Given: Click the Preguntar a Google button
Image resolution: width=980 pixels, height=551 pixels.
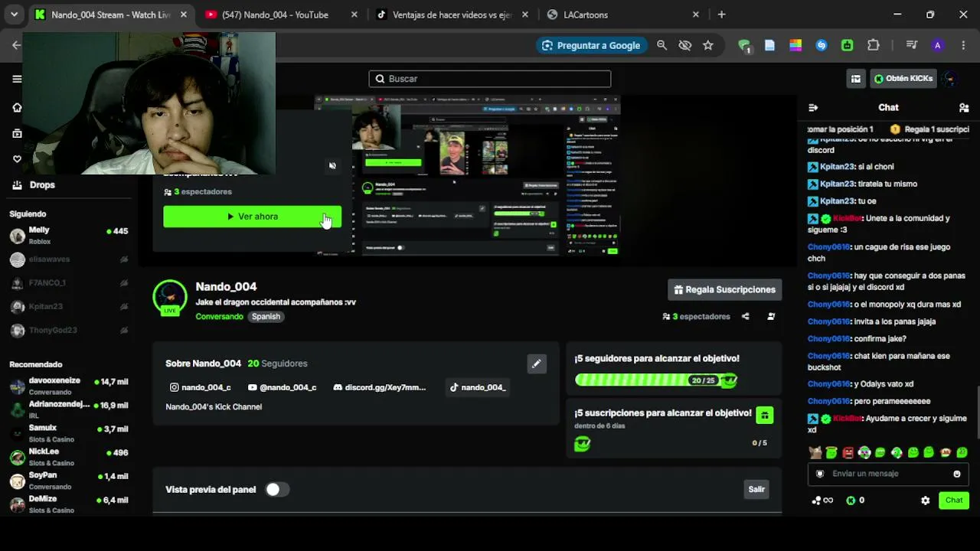Looking at the screenshot, I should coord(591,45).
